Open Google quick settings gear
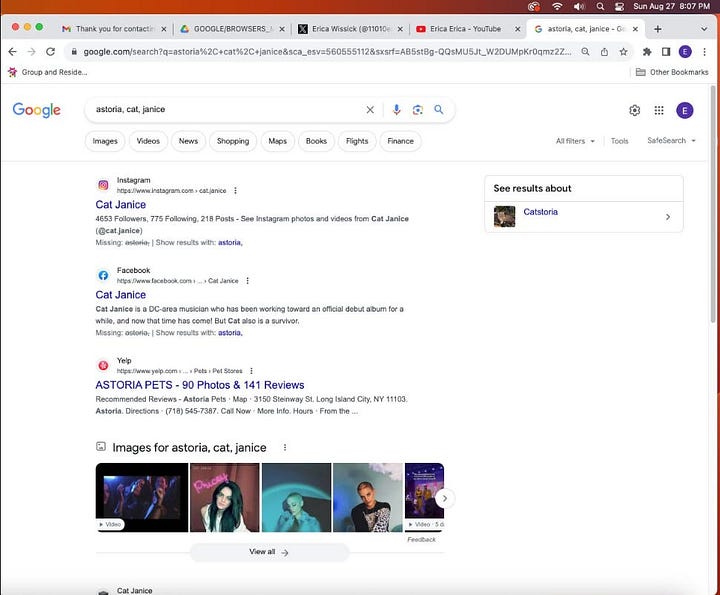This screenshot has height=595, width=720. (x=635, y=110)
